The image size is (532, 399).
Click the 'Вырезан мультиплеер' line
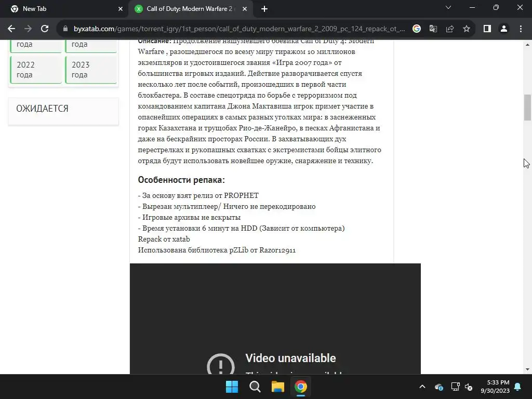[227, 206]
